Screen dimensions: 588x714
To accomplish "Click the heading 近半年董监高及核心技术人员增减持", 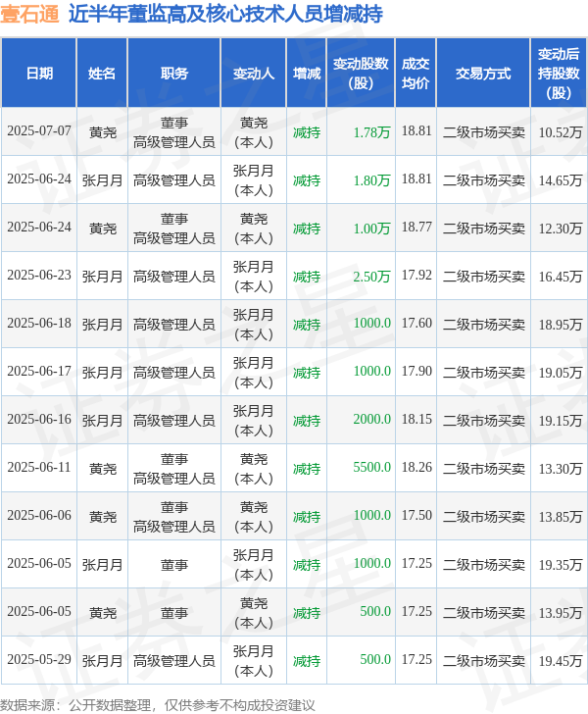I will point(225,14).
